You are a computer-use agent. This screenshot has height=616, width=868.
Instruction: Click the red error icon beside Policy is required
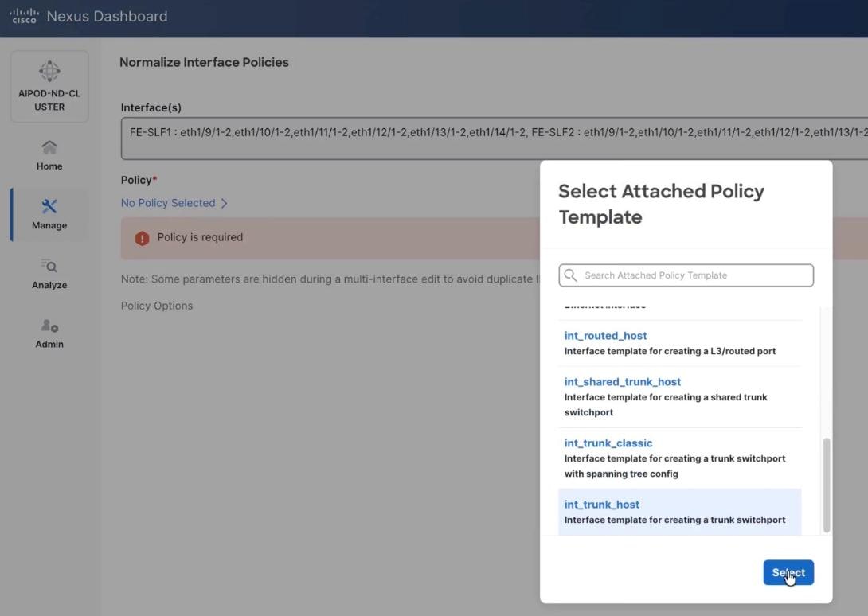click(141, 236)
